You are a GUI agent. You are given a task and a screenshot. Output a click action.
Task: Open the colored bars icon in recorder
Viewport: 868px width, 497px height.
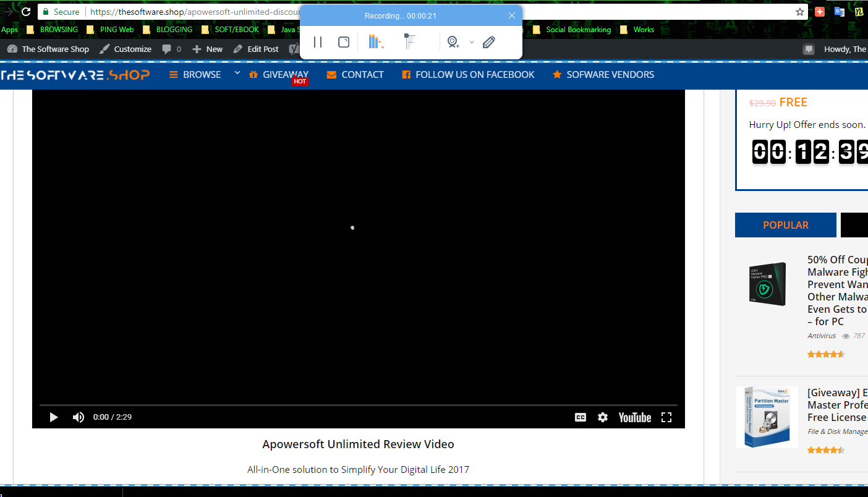point(375,42)
